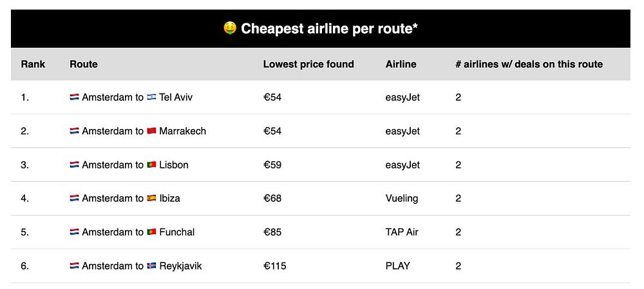Click the Netherlands flag in the Tel Aviv row
The width and height of the screenshot is (644, 289).
[x=74, y=97]
